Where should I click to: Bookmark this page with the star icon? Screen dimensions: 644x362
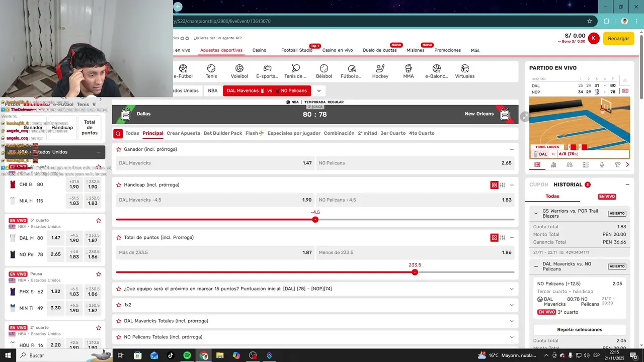coord(590,21)
